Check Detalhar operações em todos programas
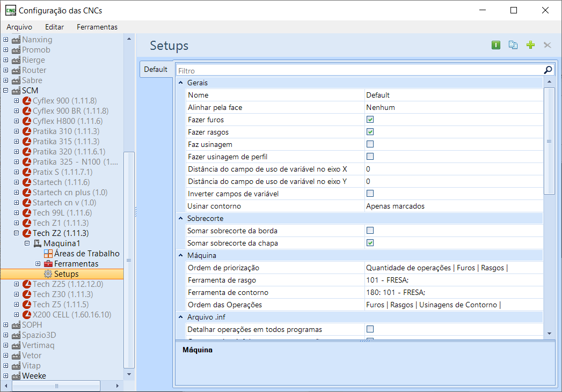The width and height of the screenshot is (562, 392). point(370,329)
